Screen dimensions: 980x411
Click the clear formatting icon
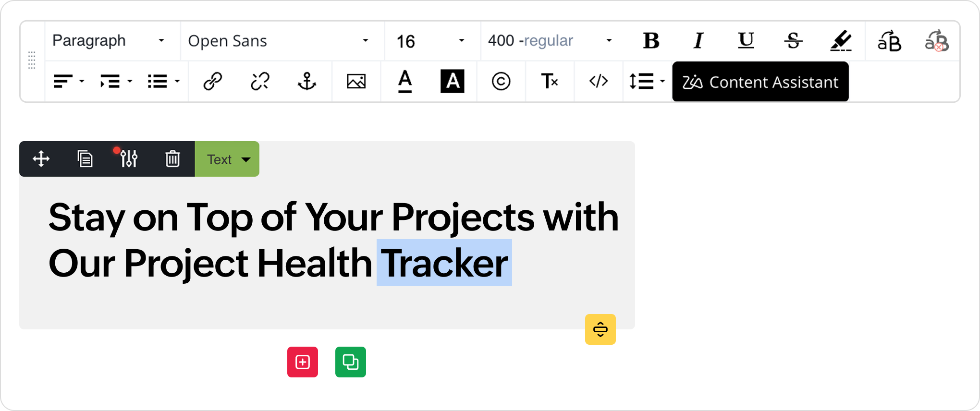[x=550, y=82]
